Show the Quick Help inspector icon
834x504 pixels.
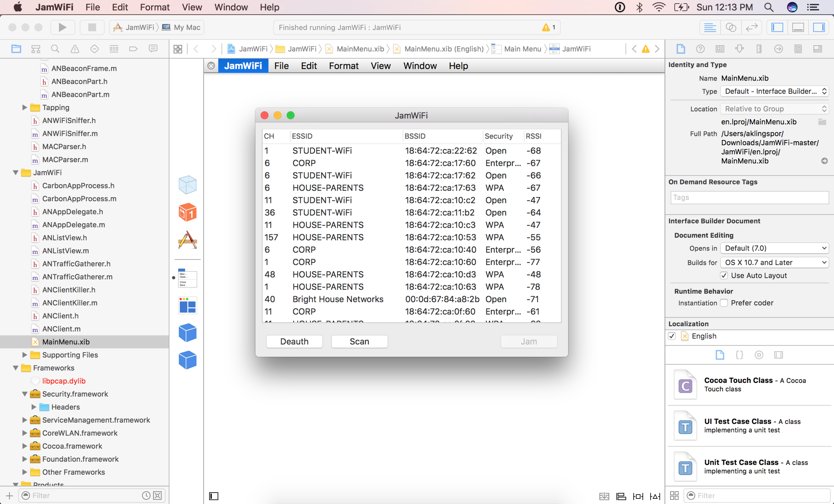coord(700,49)
